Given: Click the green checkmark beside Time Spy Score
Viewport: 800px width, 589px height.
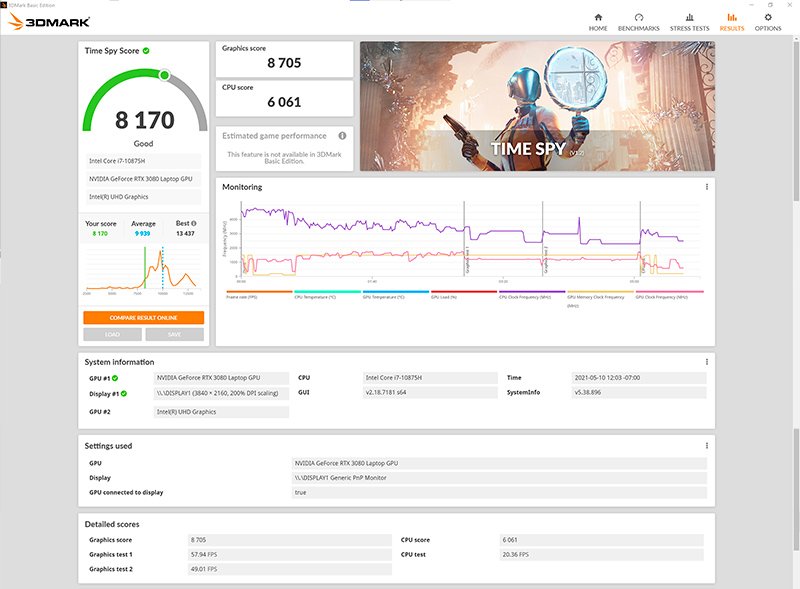Looking at the screenshot, I should pos(146,51).
